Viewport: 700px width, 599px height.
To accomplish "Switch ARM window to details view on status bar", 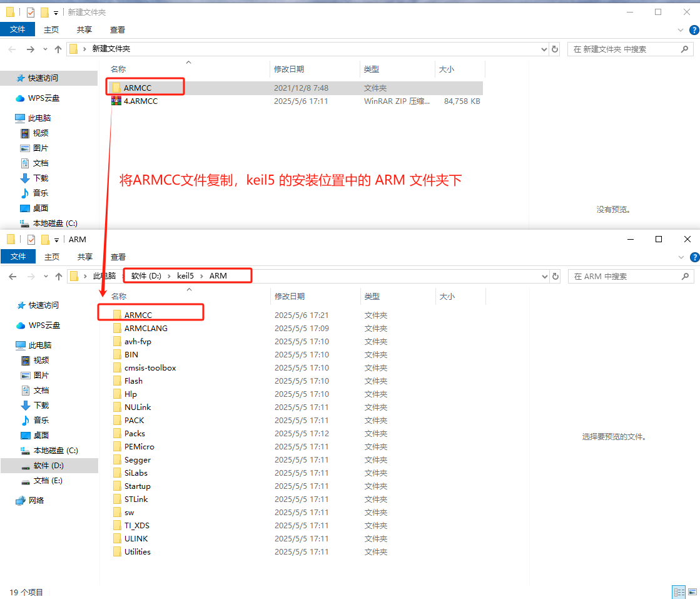I will point(679,592).
